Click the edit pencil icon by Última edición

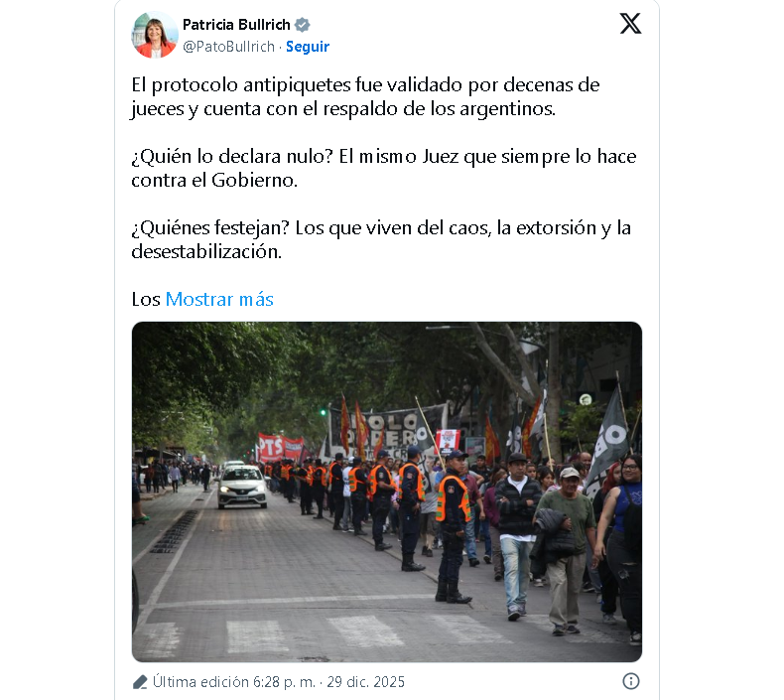(140, 682)
